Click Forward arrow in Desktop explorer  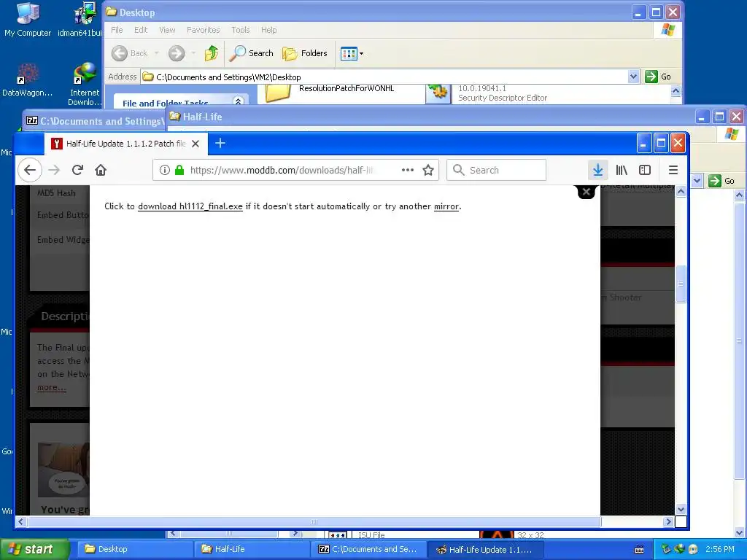177,53
